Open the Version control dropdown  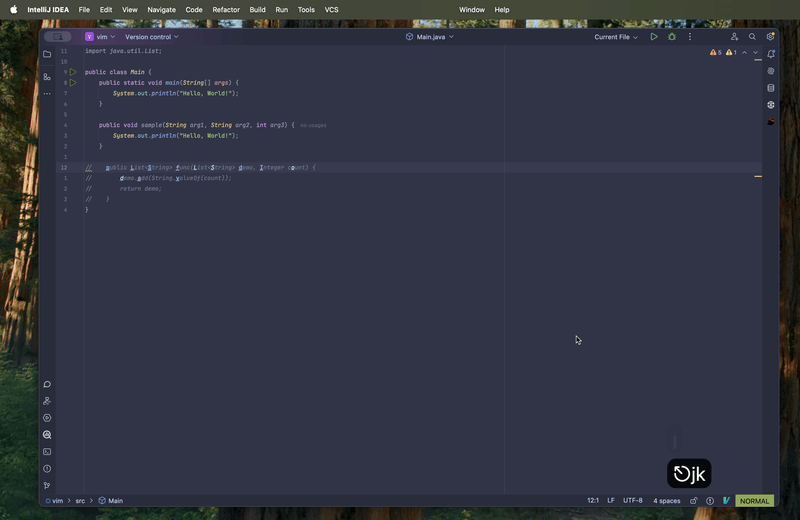(x=152, y=37)
